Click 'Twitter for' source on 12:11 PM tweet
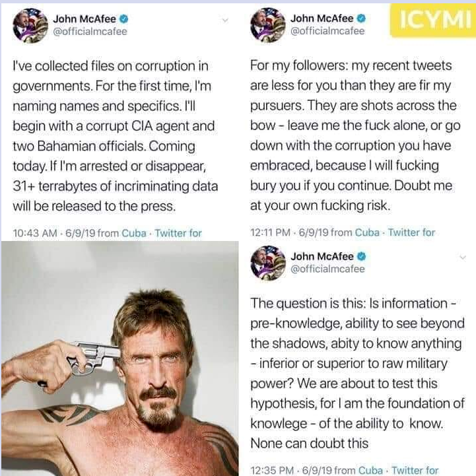 pyautogui.click(x=412, y=232)
